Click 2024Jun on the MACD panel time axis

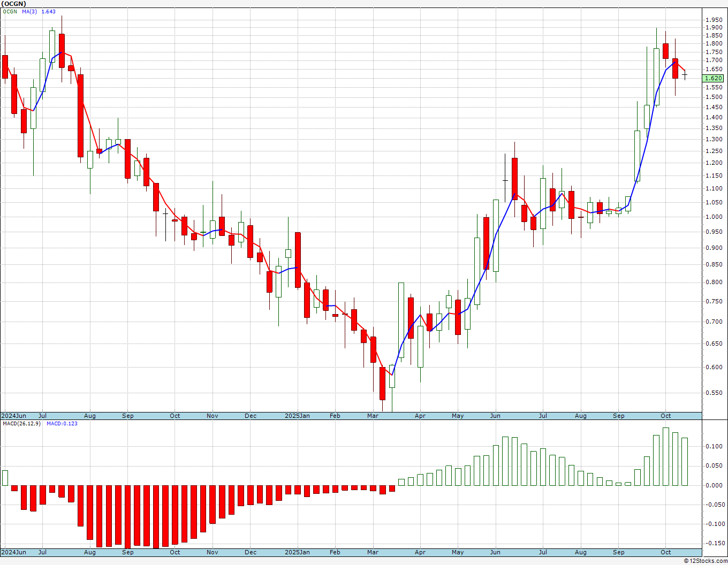13,552
